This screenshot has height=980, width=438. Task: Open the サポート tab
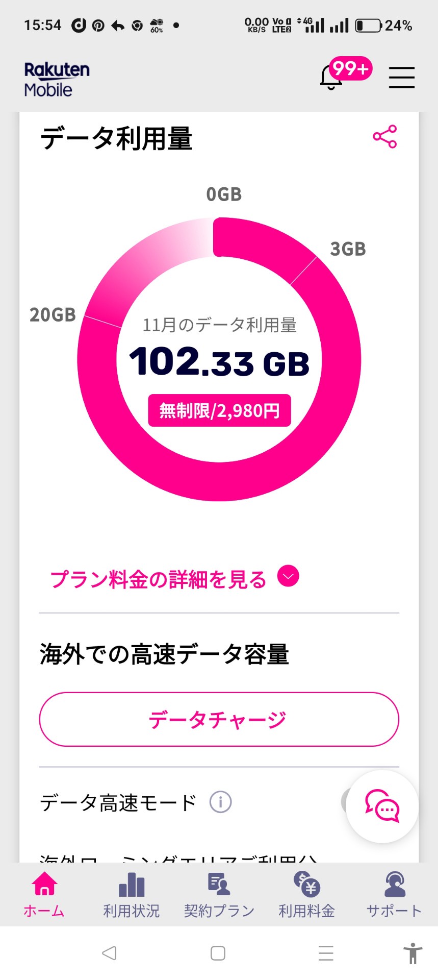click(394, 895)
